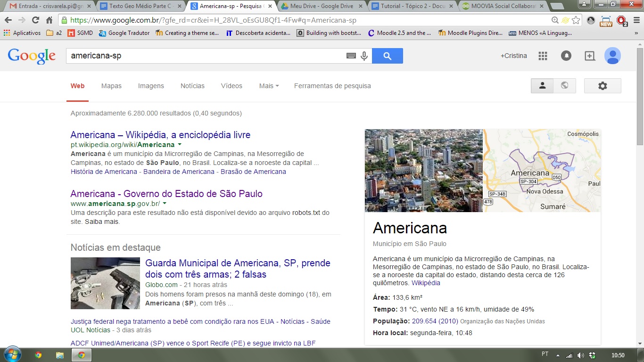This screenshot has width=644, height=362.
Task: Open História de Americana sublink
Action: (104, 172)
